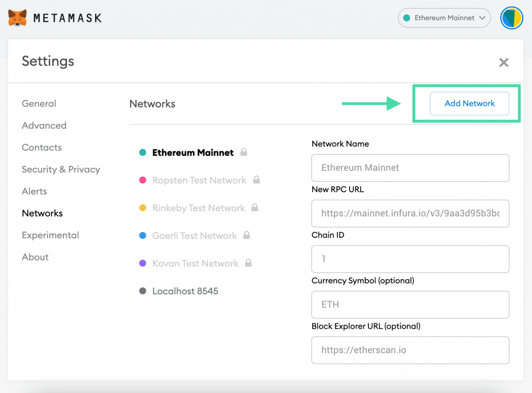Select Localhost 8545 in network list

(x=185, y=291)
